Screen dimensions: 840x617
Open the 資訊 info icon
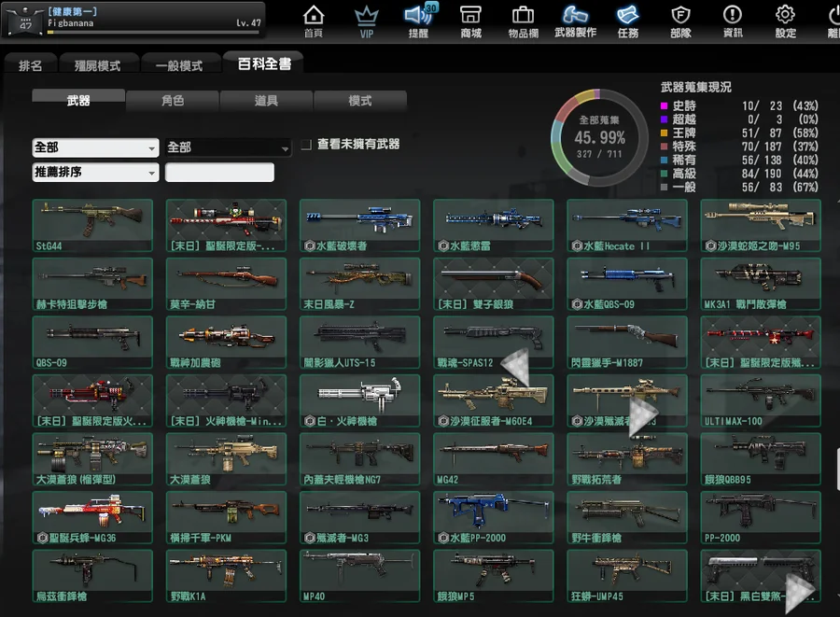733,21
